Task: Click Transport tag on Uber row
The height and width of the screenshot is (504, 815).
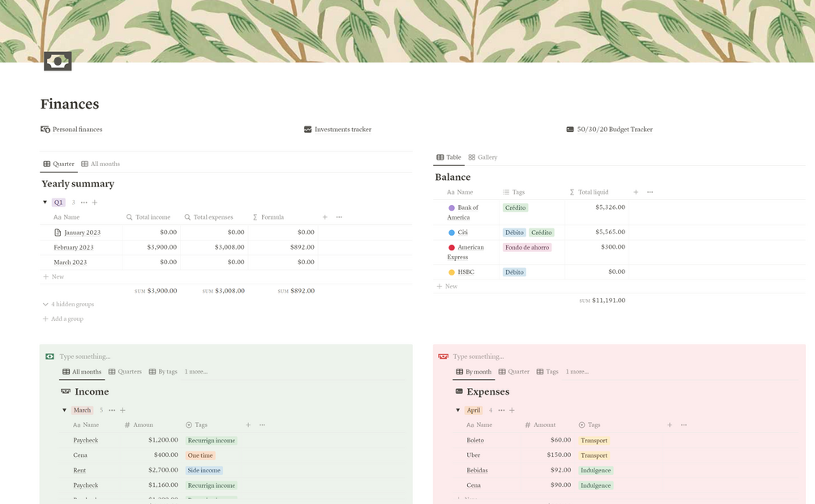Action: point(594,455)
